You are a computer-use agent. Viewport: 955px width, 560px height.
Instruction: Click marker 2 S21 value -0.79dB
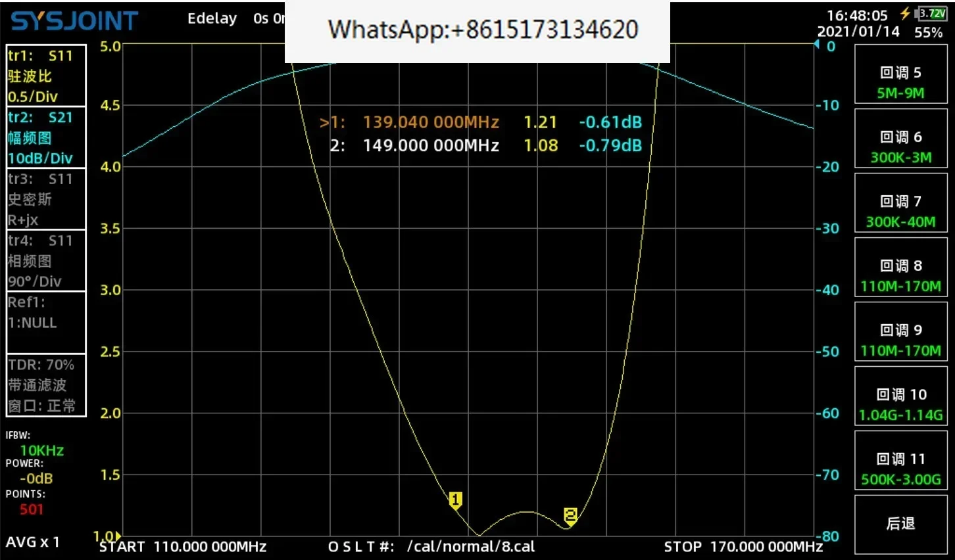pos(610,145)
